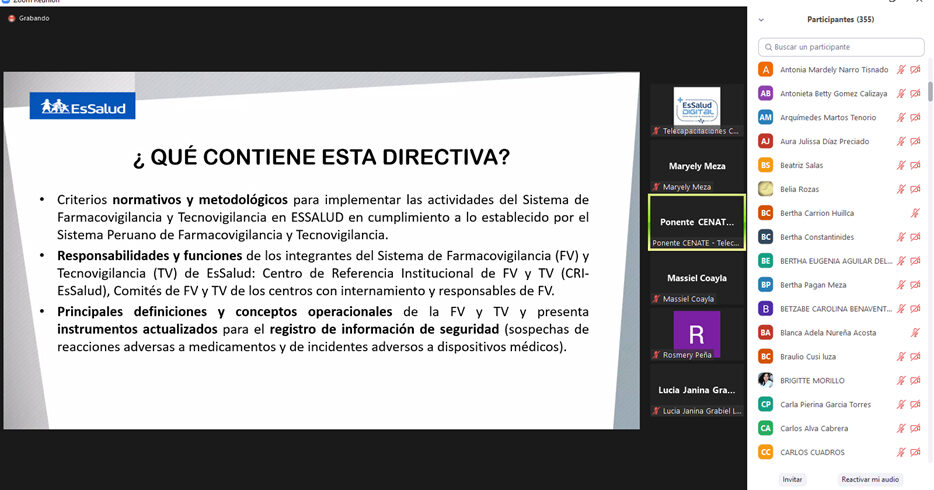Click the Grabando recording indicator
934x490 pixels.
pos(29,18)
